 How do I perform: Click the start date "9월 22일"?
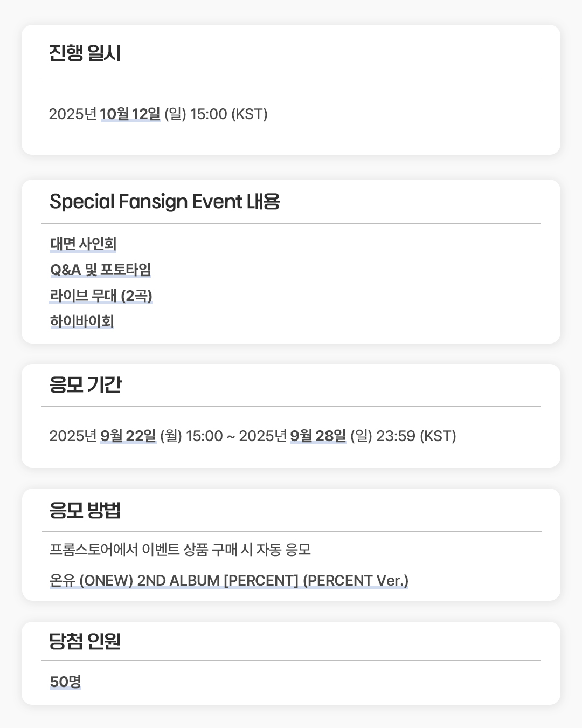click(128, 436)
